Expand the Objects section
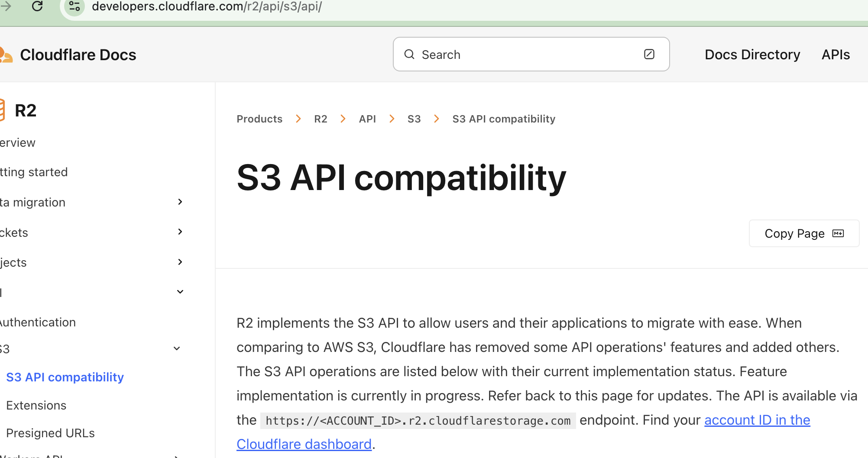Screen dimensions: 868x458 click(x=180, y=262)
